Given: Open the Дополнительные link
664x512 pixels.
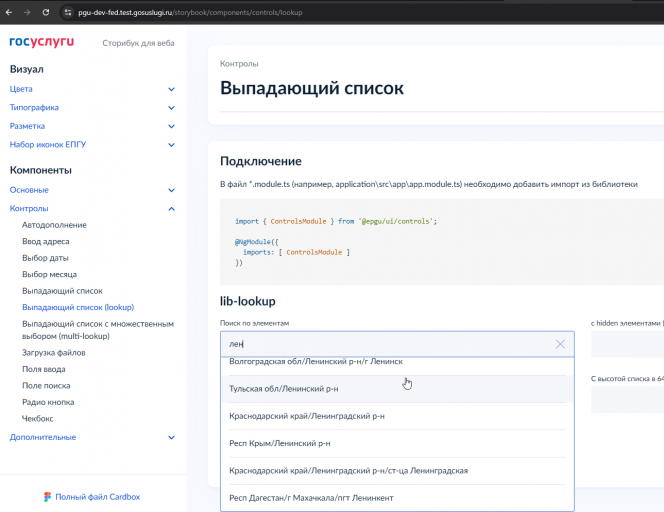Looking at the screenshot, I should pos(43,437).
